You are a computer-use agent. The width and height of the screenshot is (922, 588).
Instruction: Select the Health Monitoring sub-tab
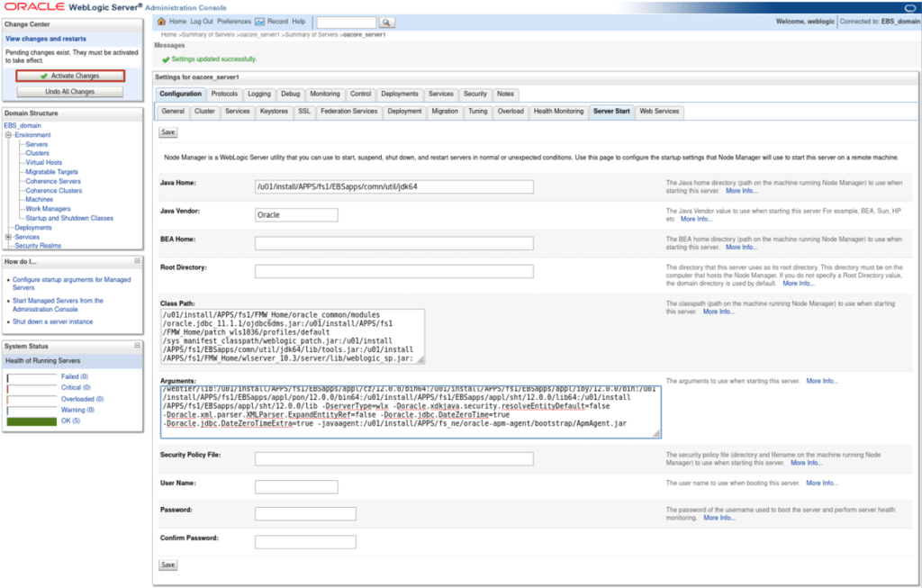coord(558,112)
